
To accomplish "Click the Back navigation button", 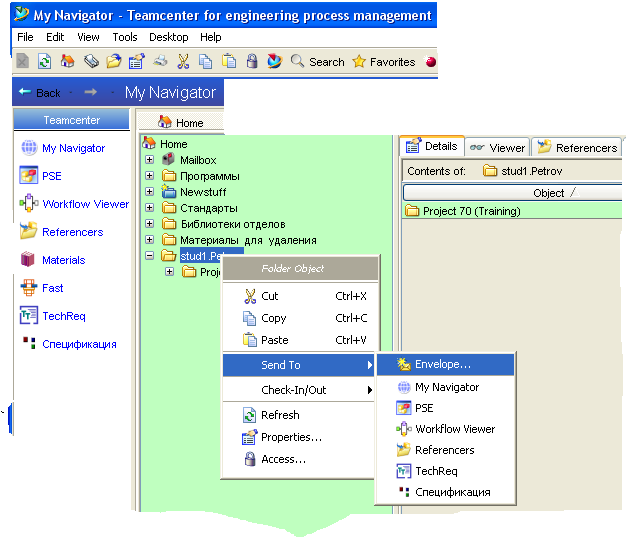I will pos(40,93).
